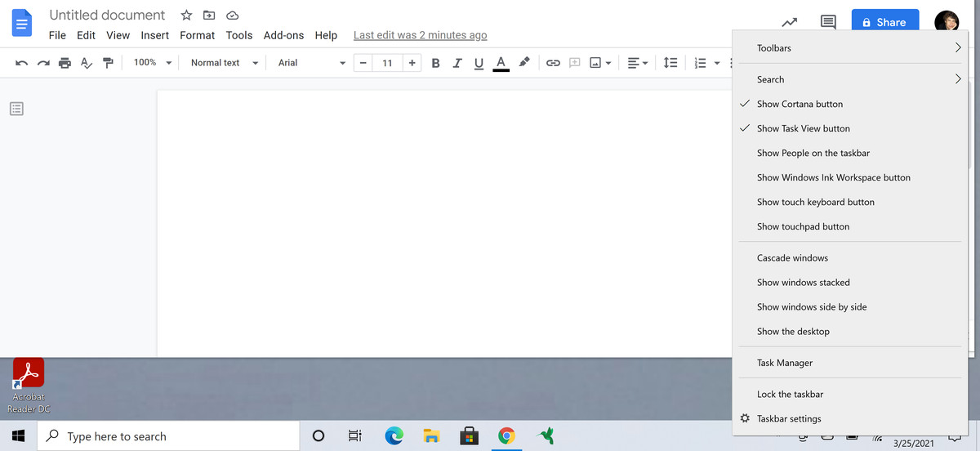The height and width of the screenshot is (451, 980).
Task: Open the line spacing options icon
Action: coord(670,63)
